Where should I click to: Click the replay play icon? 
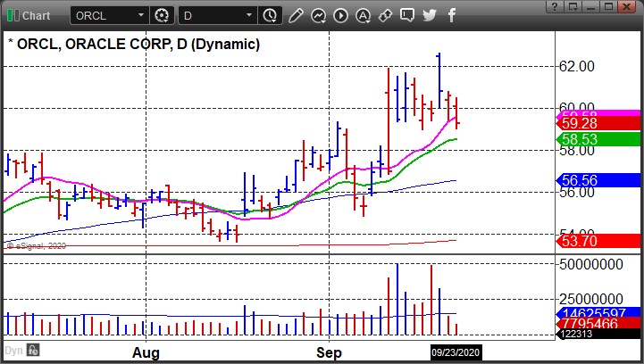point(340,15)
